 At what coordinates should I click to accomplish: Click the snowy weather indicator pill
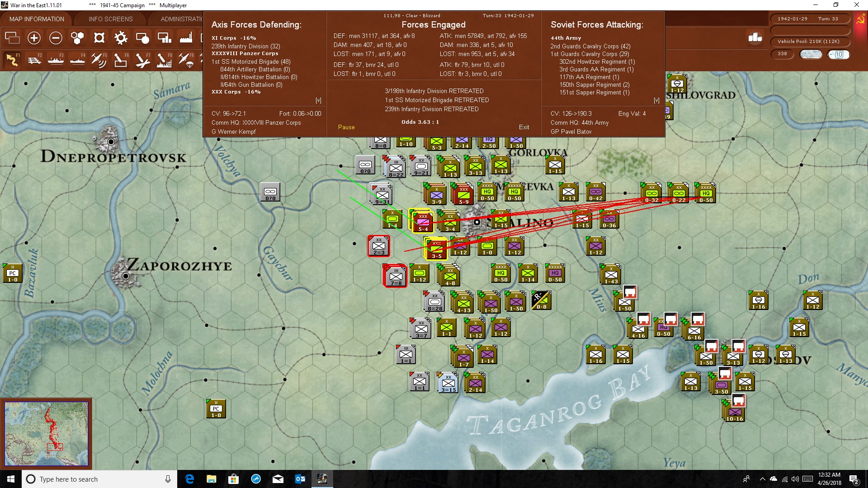pyautogui.click(x=811, y=54)
